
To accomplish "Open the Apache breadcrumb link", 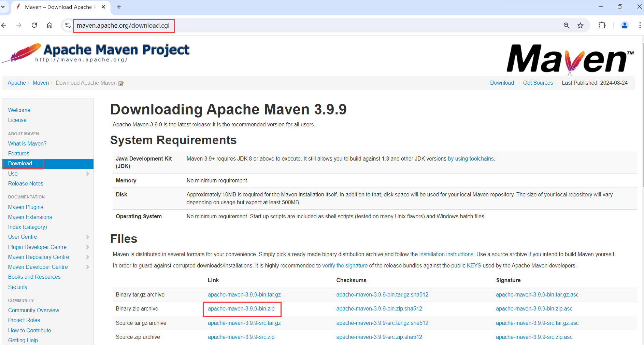I will click(17, 83).
